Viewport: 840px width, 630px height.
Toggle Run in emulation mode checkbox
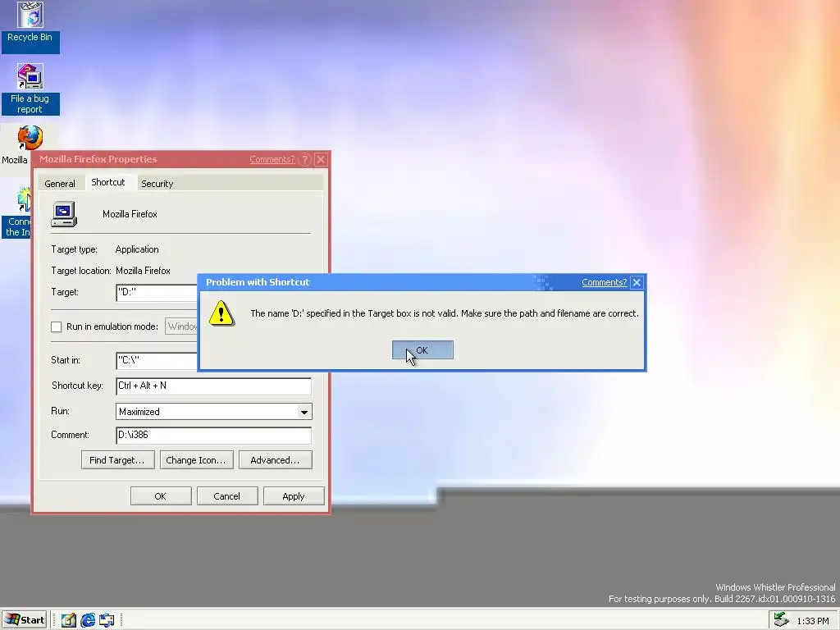pos(57,326)
